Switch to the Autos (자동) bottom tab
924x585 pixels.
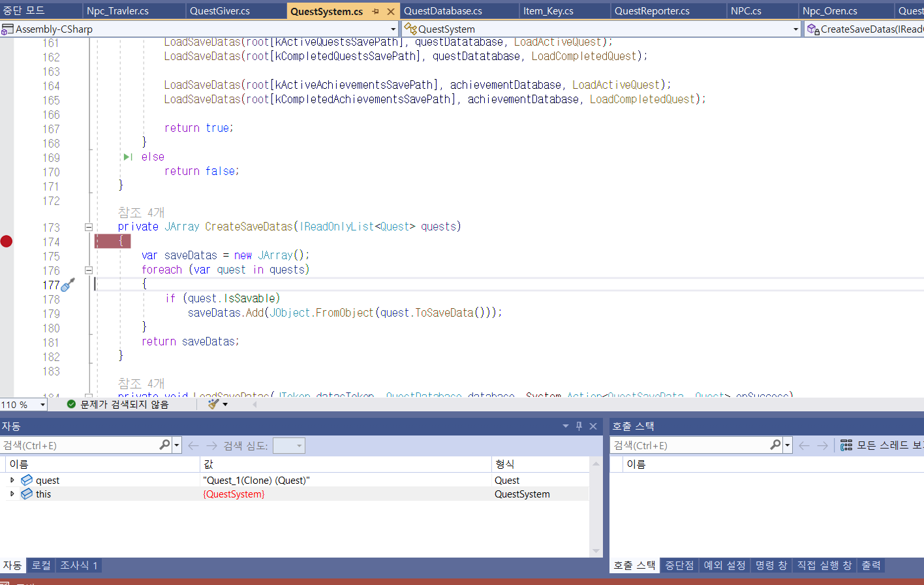12,565
